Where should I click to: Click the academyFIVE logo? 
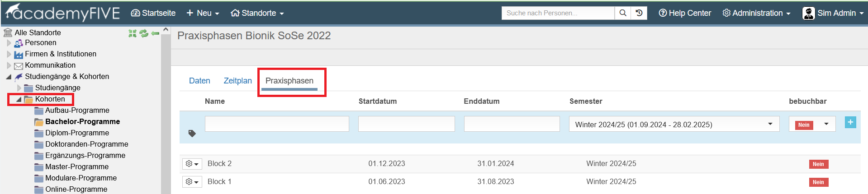tap(63, 13)
